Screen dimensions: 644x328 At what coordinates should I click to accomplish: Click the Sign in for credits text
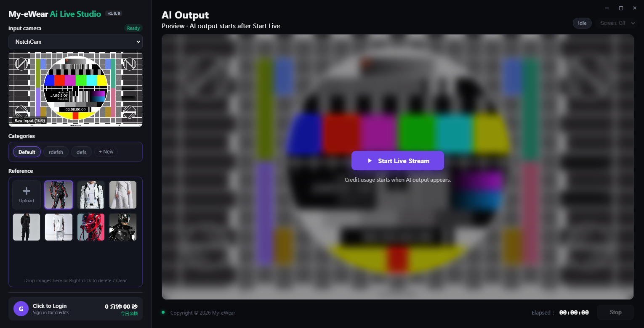(51, 312)
